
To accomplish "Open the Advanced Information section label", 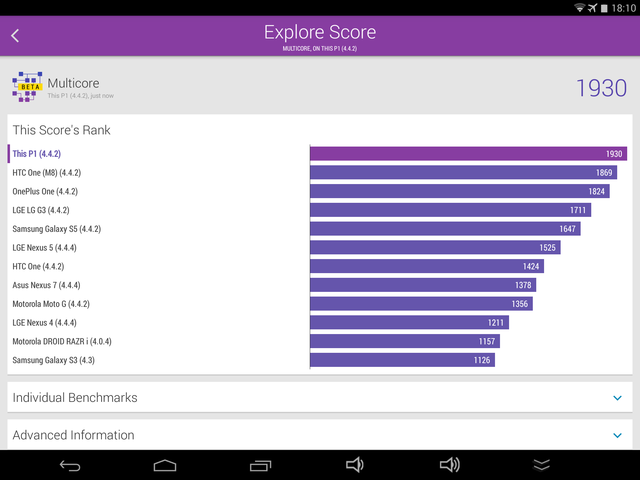I will coord(73,435).
